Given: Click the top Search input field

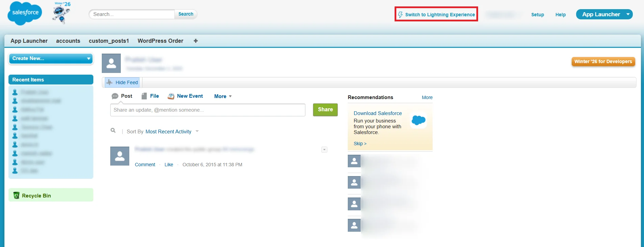Looking at the screenshot, I should pos(132,14).
